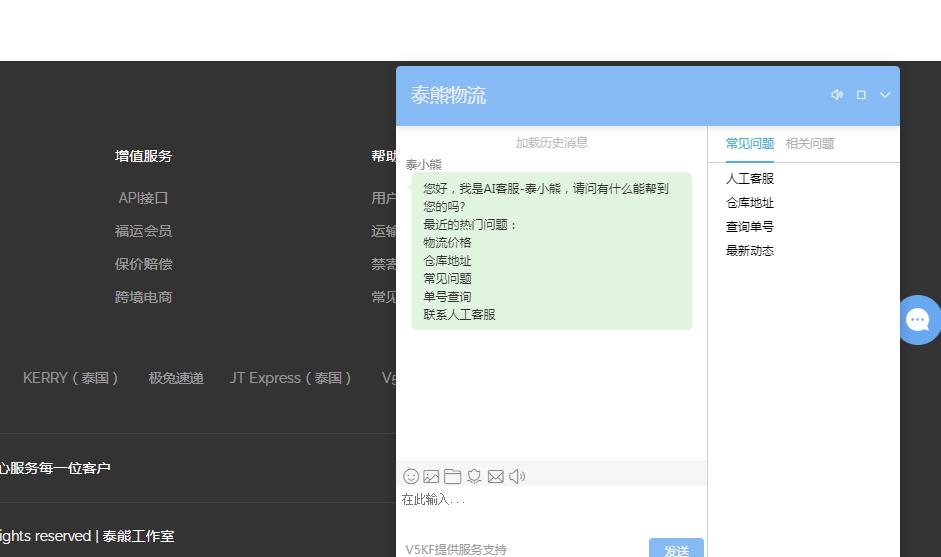Open the 极兔速递 partner link
The width and height of the screenshot is (941, 557).
(176, 378)
